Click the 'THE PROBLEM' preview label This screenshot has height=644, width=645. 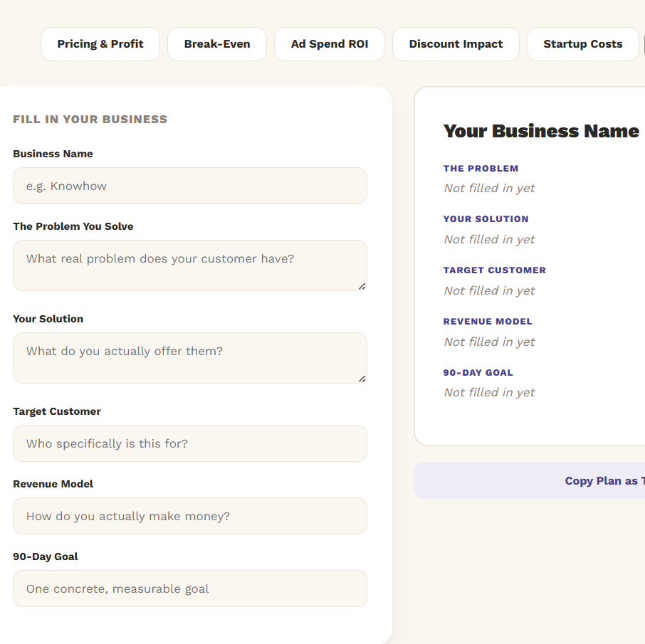481,169
